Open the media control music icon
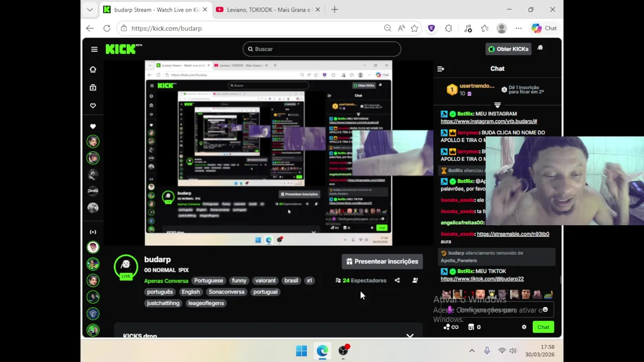 point(468,28)
